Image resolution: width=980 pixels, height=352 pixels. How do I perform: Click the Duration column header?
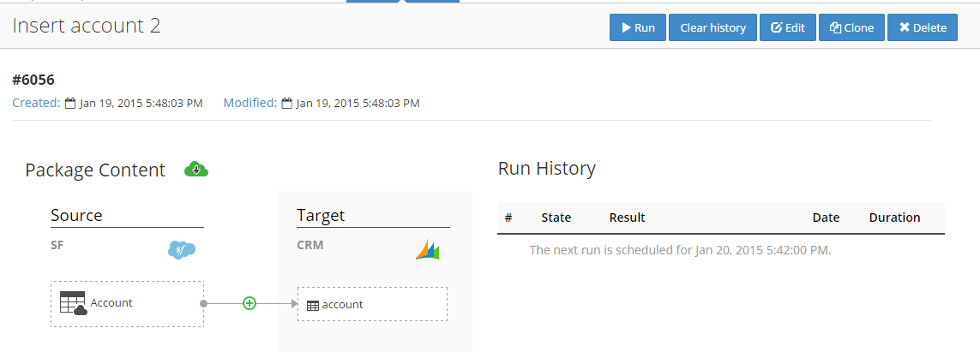click(893, 218)
